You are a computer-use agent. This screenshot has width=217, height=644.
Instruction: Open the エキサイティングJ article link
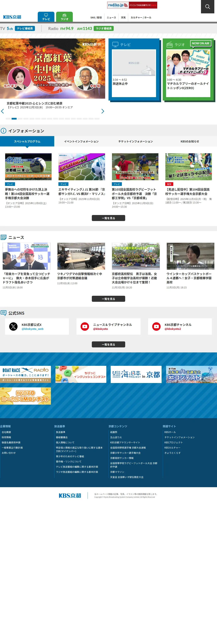click(82, 192)
